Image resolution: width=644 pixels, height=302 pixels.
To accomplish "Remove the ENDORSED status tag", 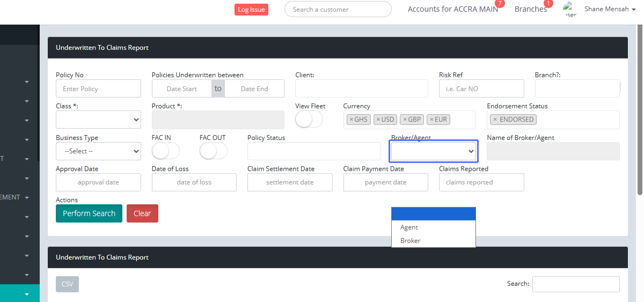I will (495, 120).
